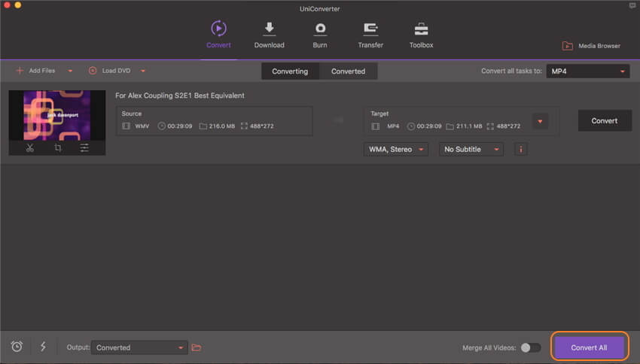Open the Burn section
This screenshot has width=640, height=364.
[320, 35]
